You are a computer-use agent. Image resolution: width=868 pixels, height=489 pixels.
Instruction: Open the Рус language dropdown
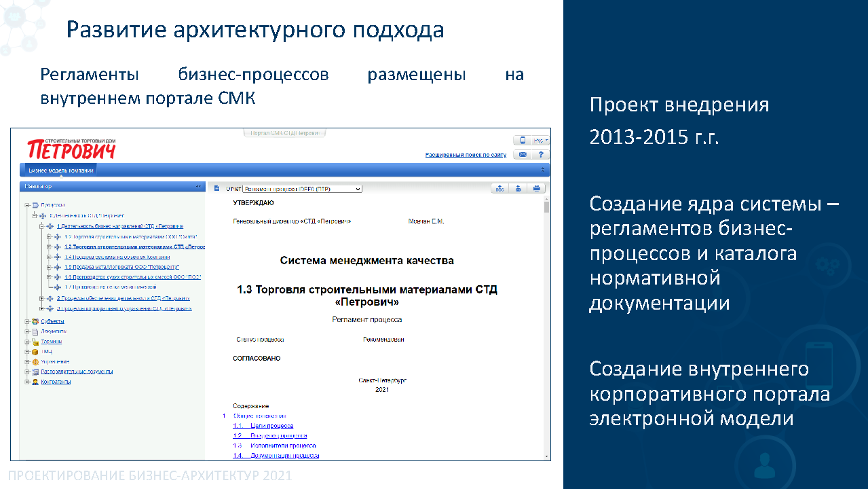[541, 141]
